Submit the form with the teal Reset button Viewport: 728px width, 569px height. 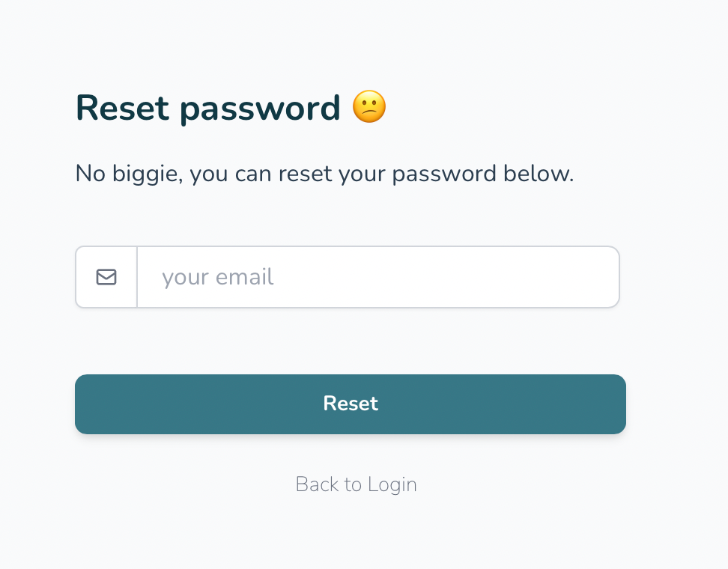[350, 404]
